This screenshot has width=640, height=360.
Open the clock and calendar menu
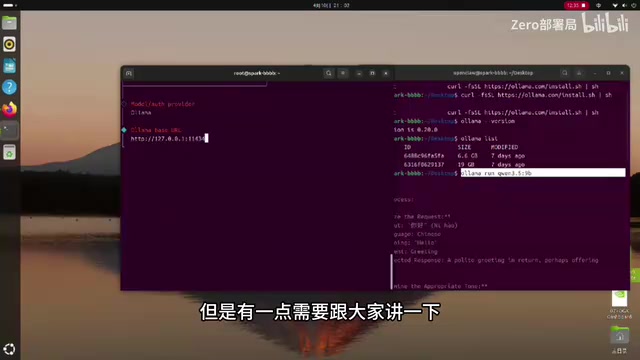tap(331, 5)
